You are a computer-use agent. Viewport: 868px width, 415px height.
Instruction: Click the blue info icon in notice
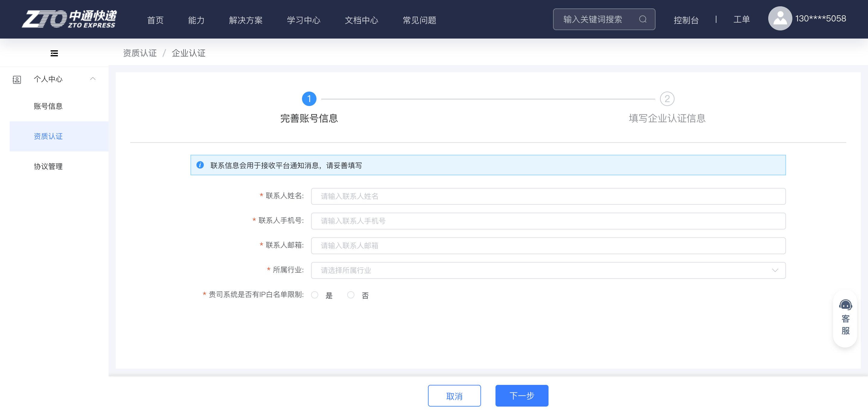click(x=200, y=165)
